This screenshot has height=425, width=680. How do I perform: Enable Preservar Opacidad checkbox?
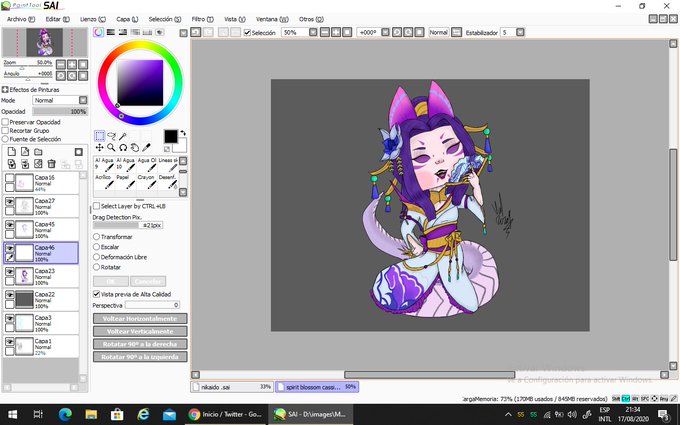[5, 122]
